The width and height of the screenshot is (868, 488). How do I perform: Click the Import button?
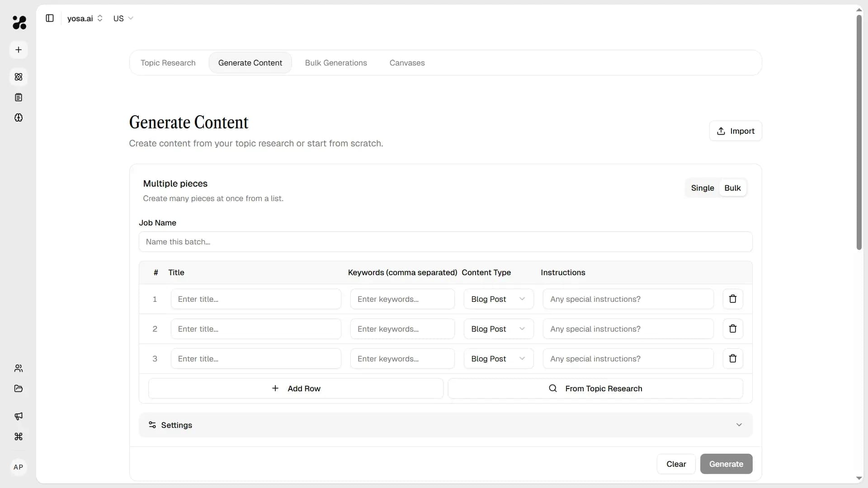click(x=736, y=131)
